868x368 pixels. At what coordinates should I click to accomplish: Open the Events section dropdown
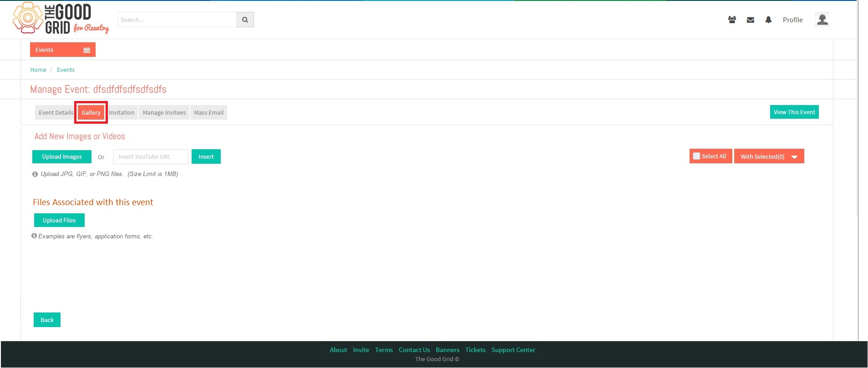[x=63, y=50]
